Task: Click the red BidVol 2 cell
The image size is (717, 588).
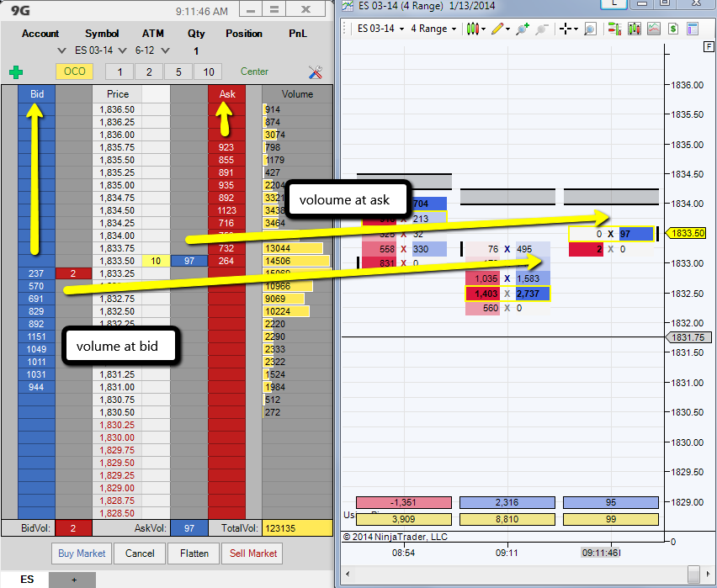Action: click(73, 528)
